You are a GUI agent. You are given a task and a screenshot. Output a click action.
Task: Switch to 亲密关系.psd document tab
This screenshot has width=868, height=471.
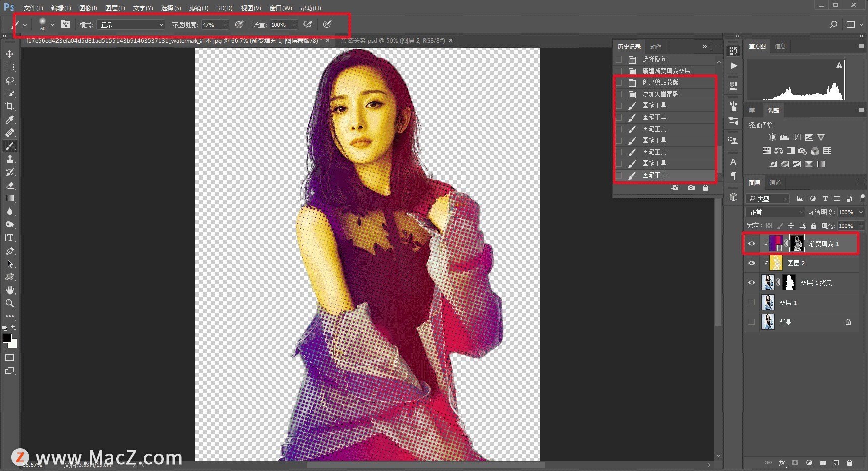pyautogui.click(x=393, y=41)
